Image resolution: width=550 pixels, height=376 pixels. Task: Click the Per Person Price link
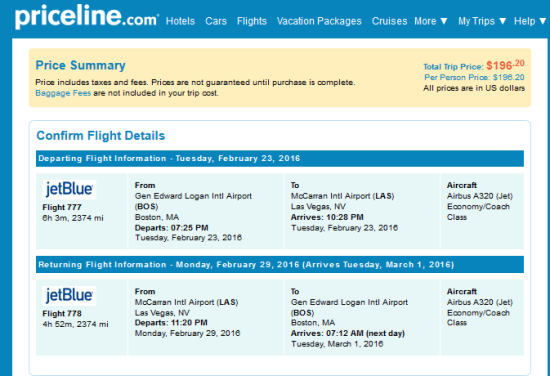474,77
